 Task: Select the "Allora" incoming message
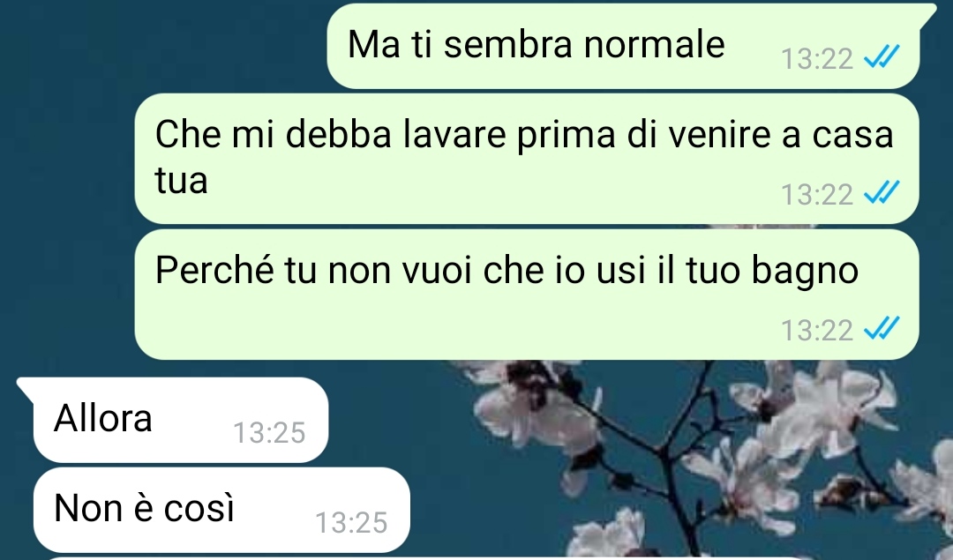[181, 420]
